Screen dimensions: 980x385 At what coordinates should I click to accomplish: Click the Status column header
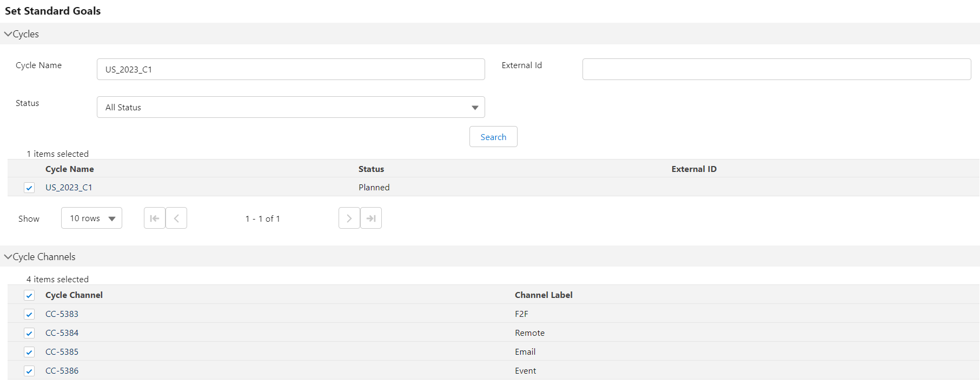tap(371, 169)
